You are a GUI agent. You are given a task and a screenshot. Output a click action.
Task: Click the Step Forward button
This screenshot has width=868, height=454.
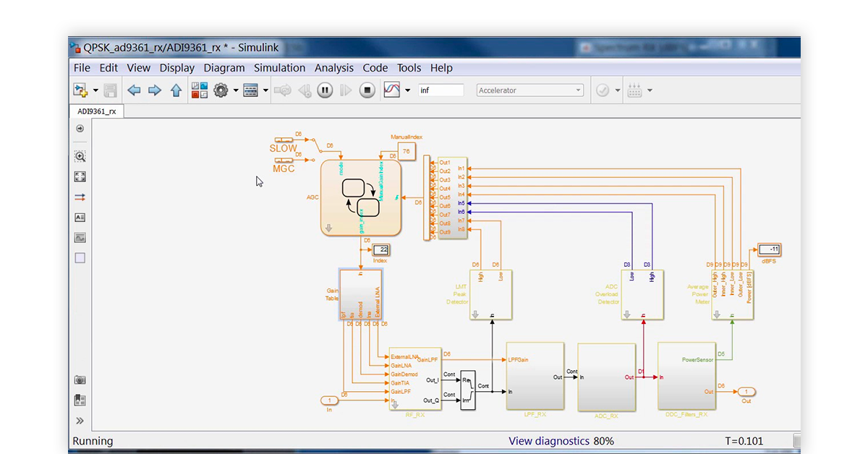pyautogui.click(x=346, y=90)
